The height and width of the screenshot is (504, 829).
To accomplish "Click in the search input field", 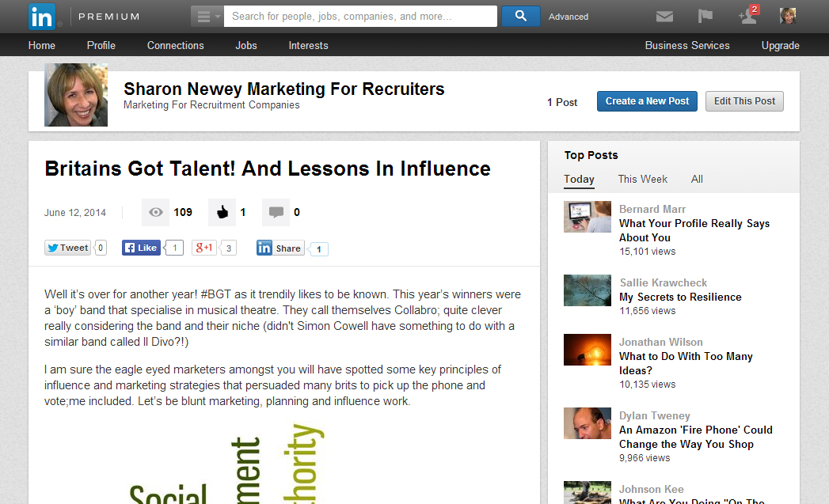I will pyautogui.click(x=360, y=17).
